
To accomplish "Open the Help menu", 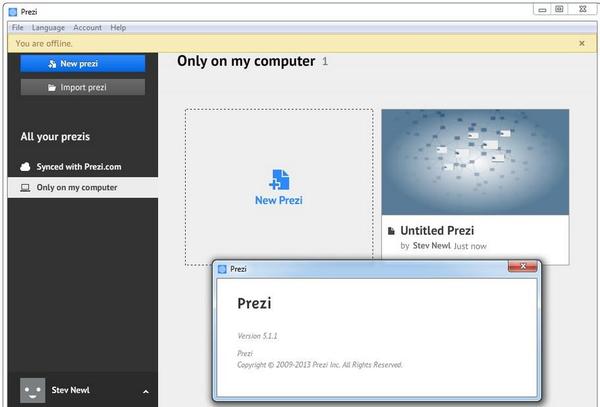I will point(118,28).
